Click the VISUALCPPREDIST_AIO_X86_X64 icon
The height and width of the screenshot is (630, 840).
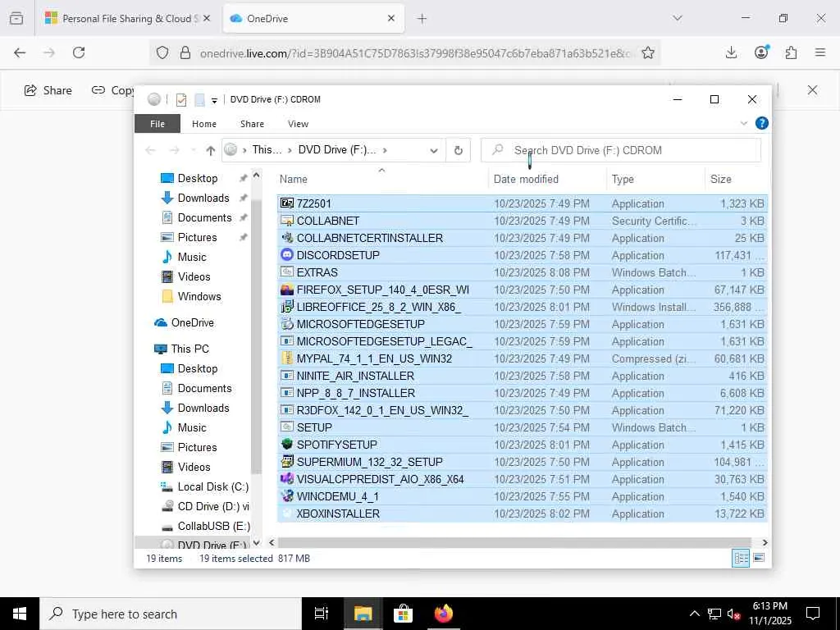(287, 479)
